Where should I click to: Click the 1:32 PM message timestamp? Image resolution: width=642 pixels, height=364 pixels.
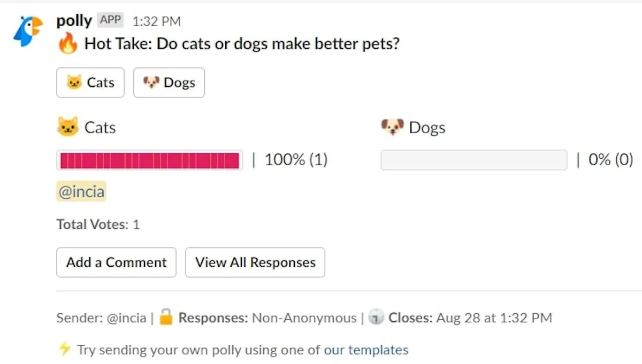tap(156, 21)
